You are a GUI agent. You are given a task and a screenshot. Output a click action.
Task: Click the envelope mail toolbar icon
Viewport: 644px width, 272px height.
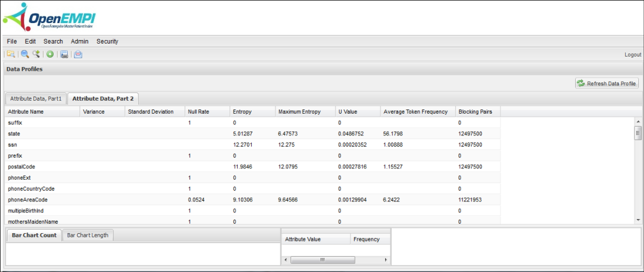[x=78, y=54]
